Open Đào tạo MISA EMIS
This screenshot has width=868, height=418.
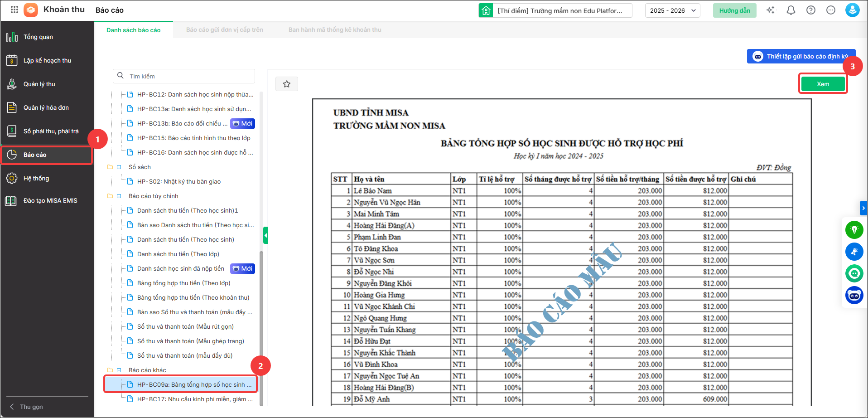[47, 200]
